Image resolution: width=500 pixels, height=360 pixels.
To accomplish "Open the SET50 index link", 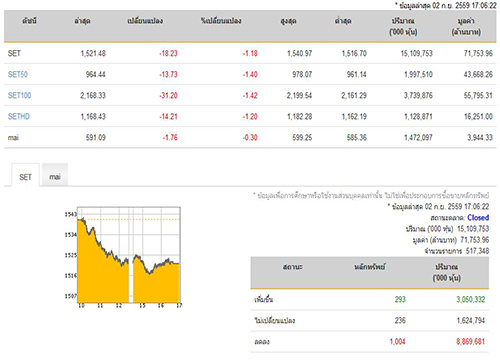I will coord(18,74).
